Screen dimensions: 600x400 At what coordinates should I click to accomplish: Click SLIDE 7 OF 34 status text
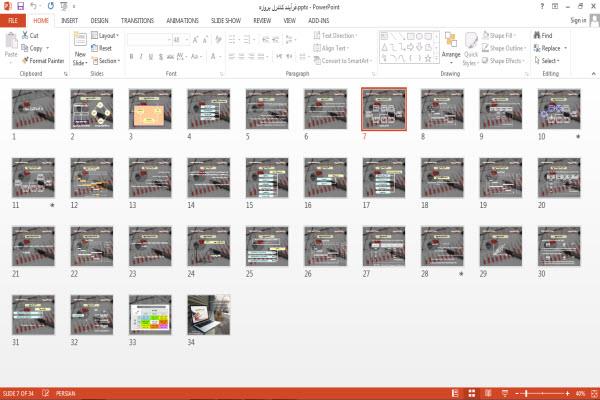[18, 393]
